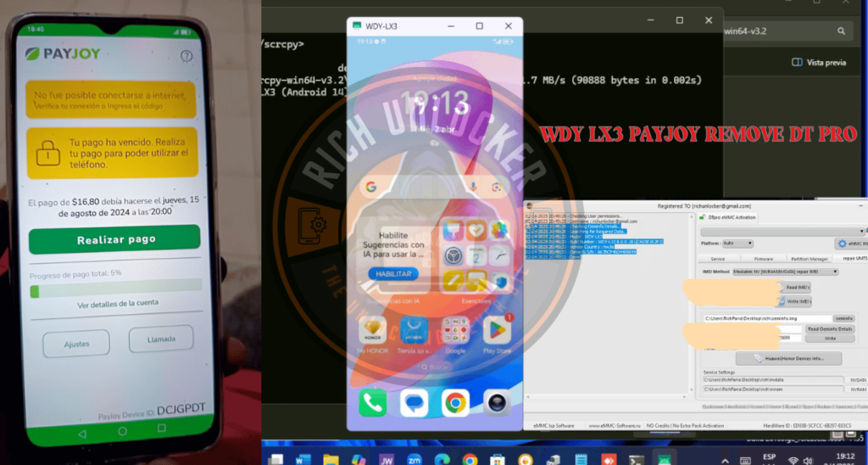Open the Themes brush app in the Esenciales folder
This screenshot has height=465, width=868.
(x=453, y=231)
